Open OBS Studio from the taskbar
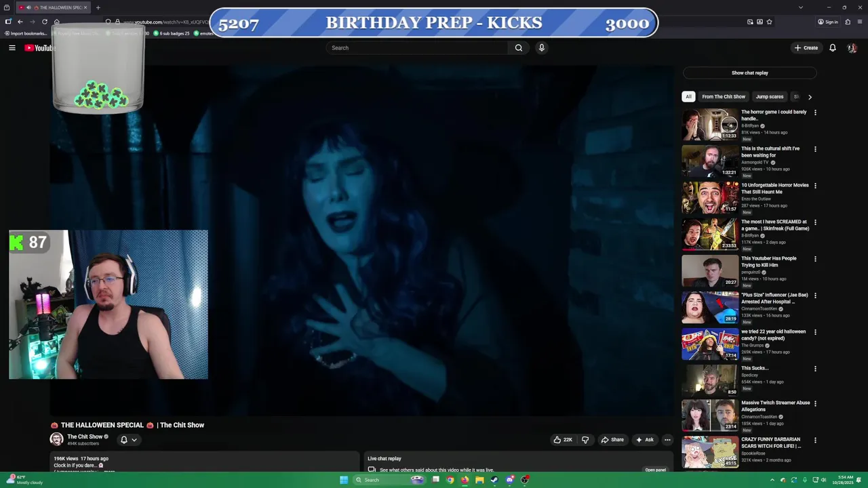Image resolution: width=868 pixels, height=488 pixels. click(525, 480)
